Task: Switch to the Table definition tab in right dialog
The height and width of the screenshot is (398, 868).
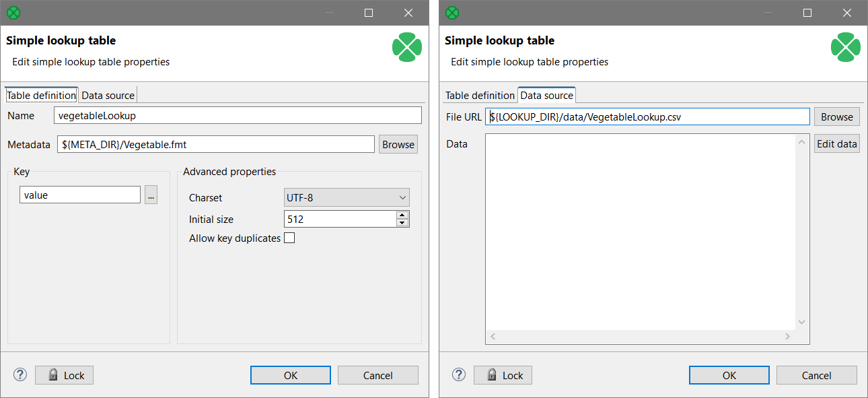Action: coord(480,95)
